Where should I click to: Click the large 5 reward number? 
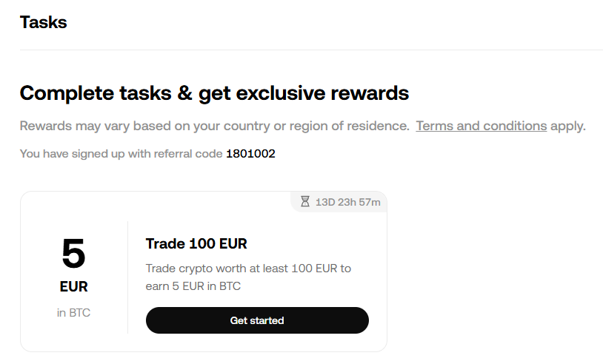(x=73, y=254)
